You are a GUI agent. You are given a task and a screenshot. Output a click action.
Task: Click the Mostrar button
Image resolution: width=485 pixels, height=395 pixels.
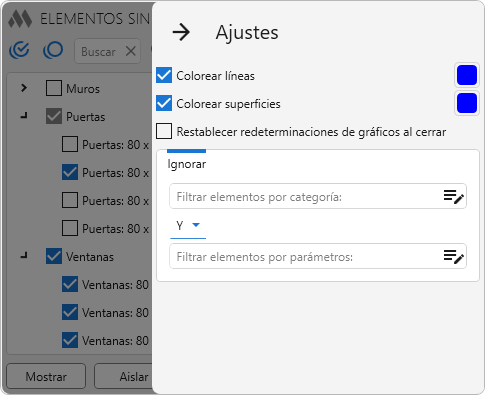pyautogui.click(x=46, y=376)
